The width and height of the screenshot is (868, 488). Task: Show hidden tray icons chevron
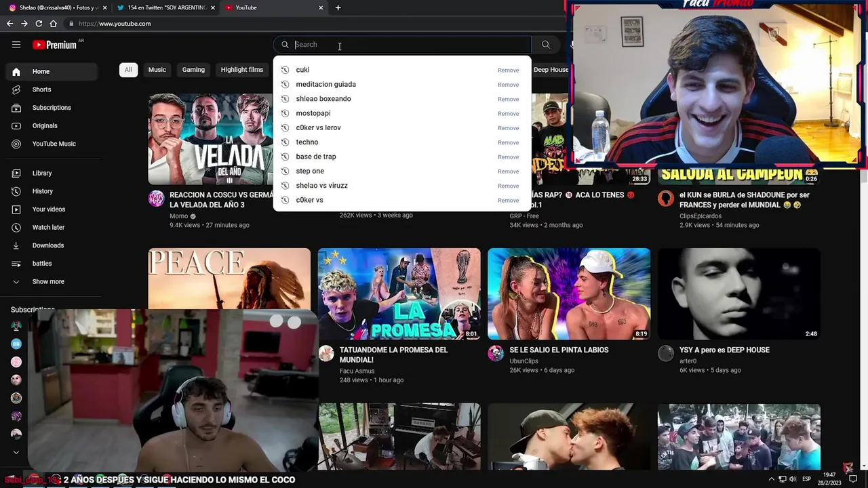(771, 479)
